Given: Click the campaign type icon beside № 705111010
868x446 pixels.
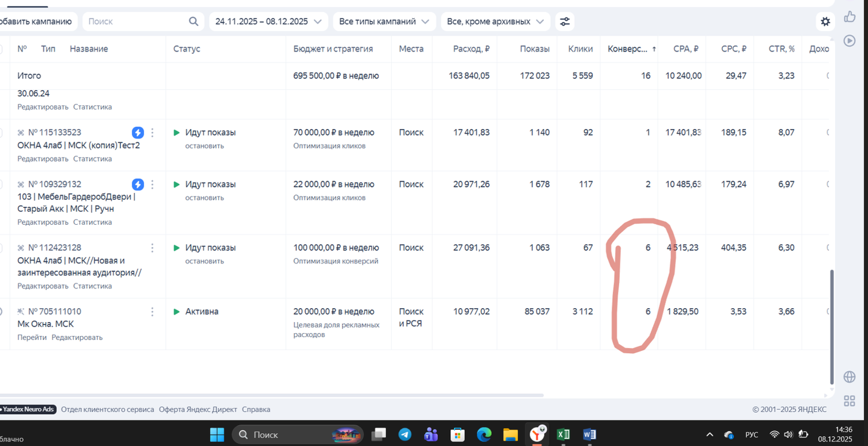Looking at the screenshot, I should click(21, 312).
